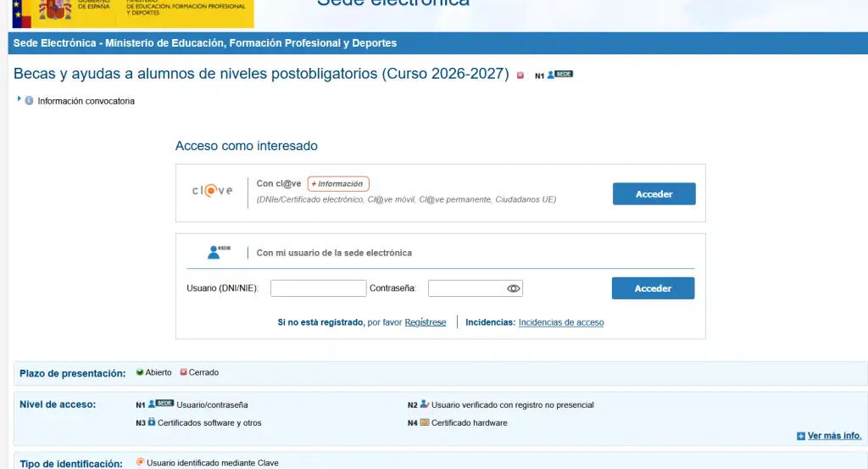Screen dimensions: 868x469
Task: Click the SEDE user icon in login box
Action: (x=218, y=252)
